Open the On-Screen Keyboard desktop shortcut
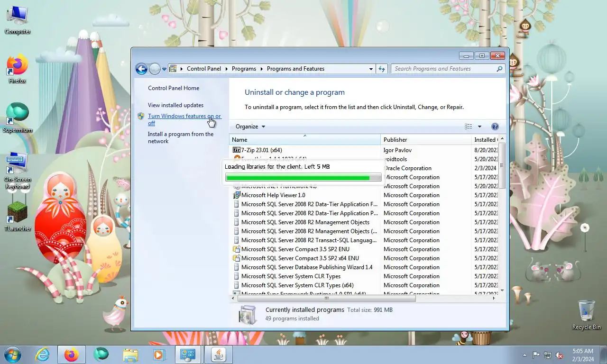607x364 pixels. pyautogui.click(x=18, y=170)
